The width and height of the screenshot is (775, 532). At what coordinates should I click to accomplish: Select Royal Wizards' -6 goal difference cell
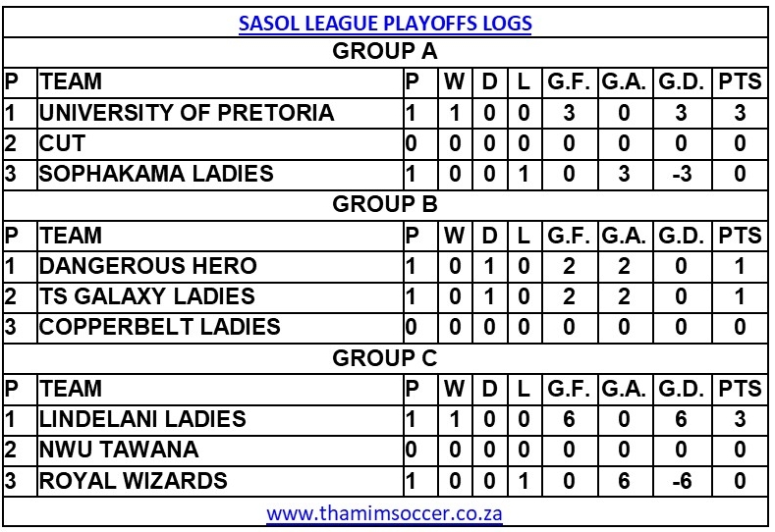click(x=683, y=479)
